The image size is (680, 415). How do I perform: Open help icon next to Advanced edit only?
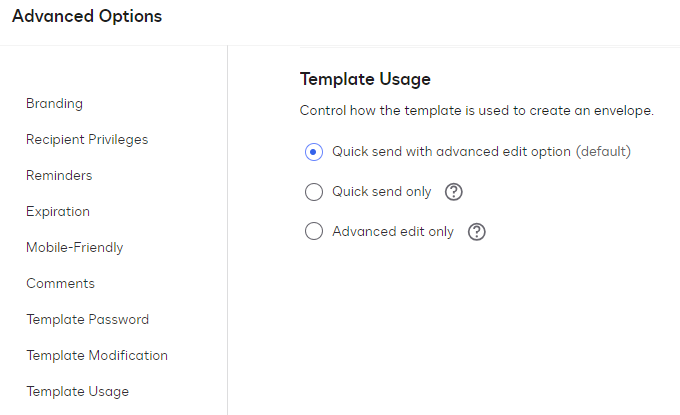477,232
